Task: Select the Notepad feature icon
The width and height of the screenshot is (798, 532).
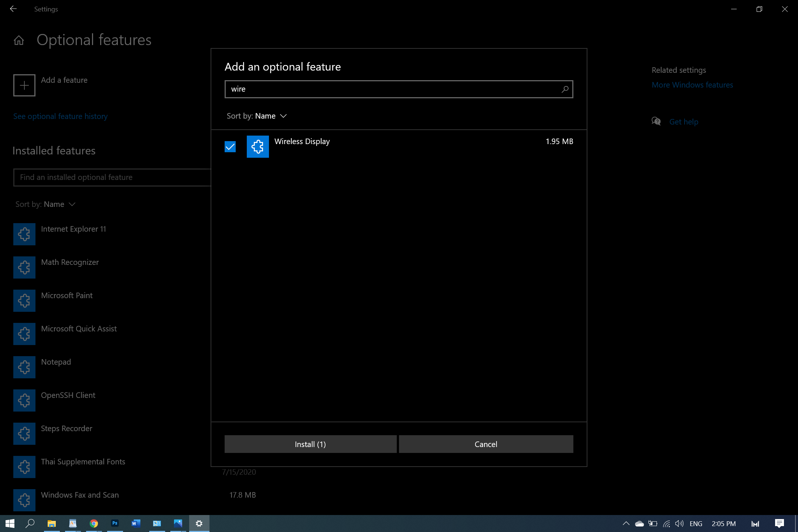Action: click(24, 367)
